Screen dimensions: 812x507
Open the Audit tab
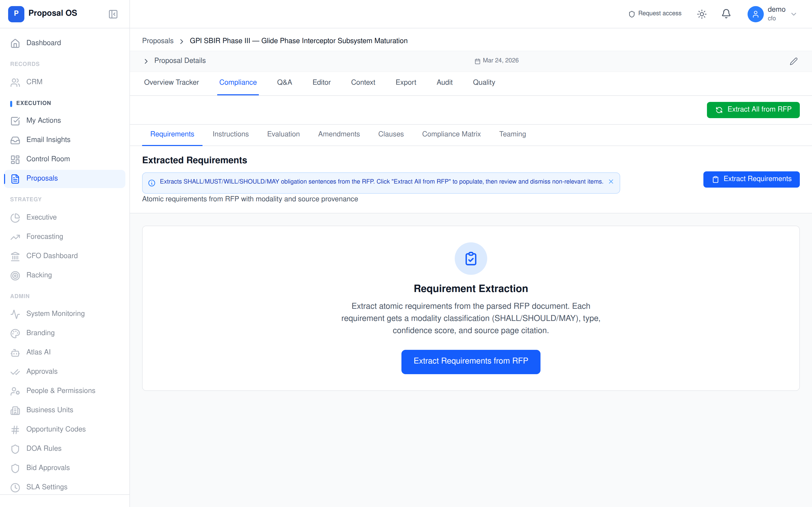[x=444, y=82]
